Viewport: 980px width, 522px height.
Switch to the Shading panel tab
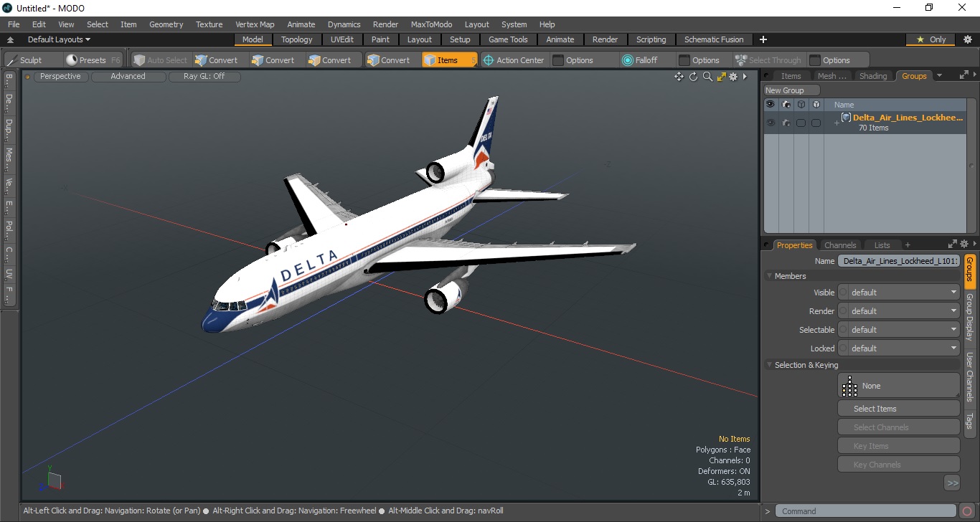[x=872, y=76]
